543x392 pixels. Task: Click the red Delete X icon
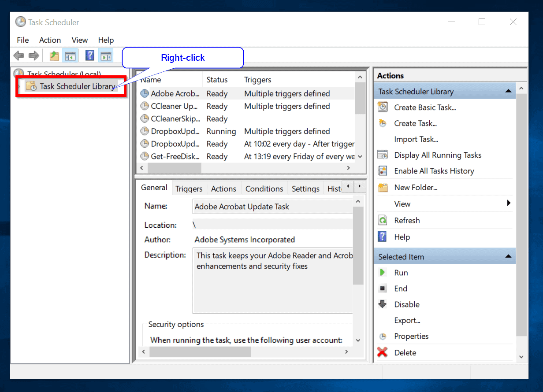[383, 352]
